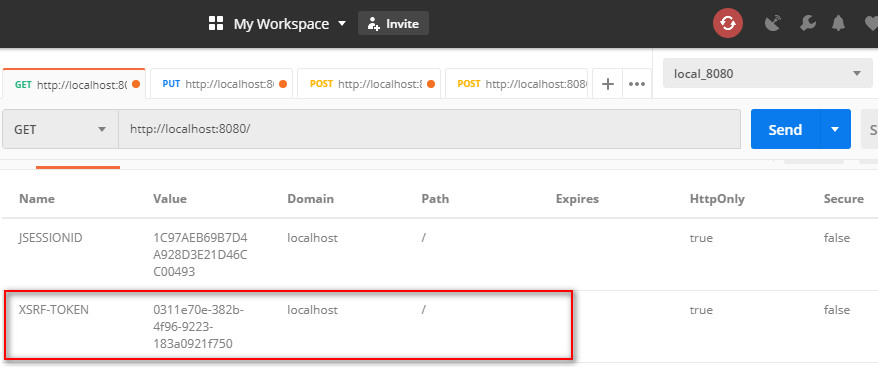Open settings via the wrench icon
The image size is (878, 367).
pos(807,24)
